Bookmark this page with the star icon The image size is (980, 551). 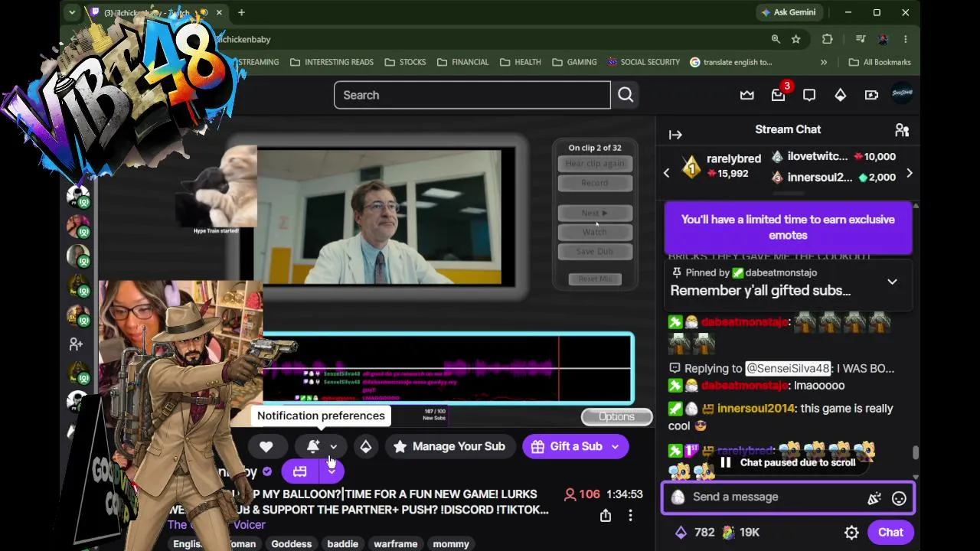[x=796, y=39]
